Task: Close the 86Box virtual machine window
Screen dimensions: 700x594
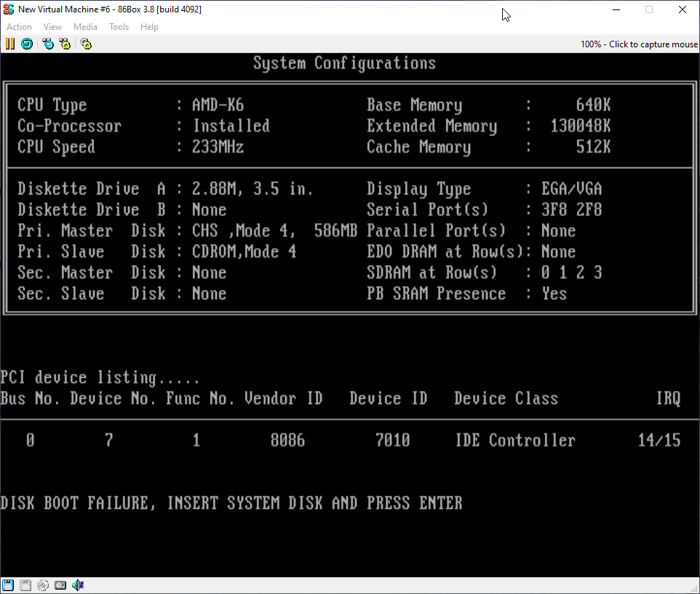Action: click(682, 9)
